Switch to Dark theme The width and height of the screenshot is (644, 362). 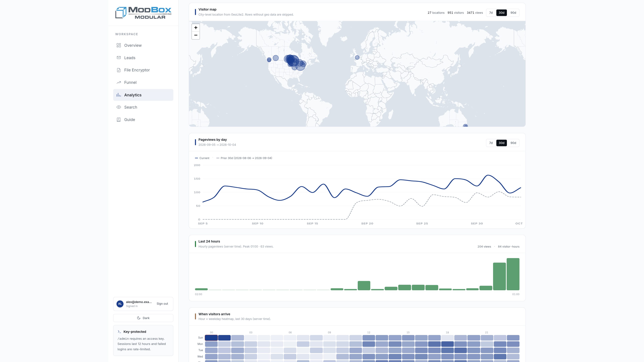tap(143, 318)
